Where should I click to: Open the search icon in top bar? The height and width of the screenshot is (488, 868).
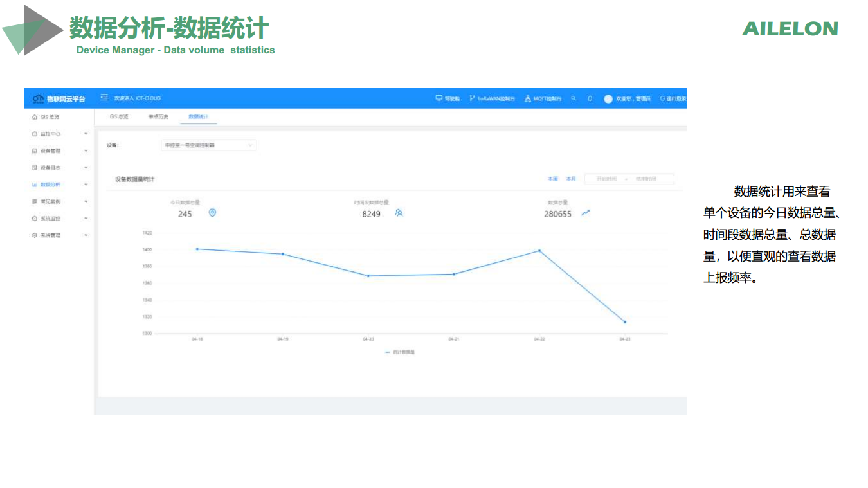tap(574, 98)
